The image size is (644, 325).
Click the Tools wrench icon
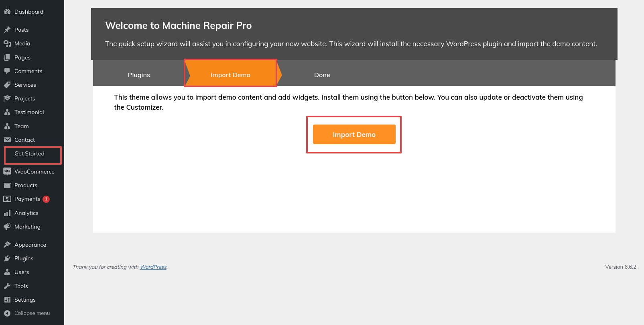click(7, 286)
